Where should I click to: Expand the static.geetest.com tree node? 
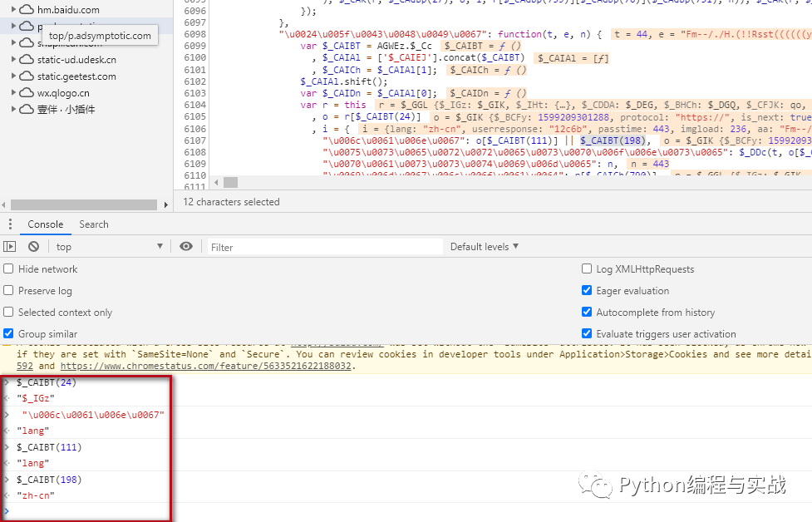pos(13,76)
